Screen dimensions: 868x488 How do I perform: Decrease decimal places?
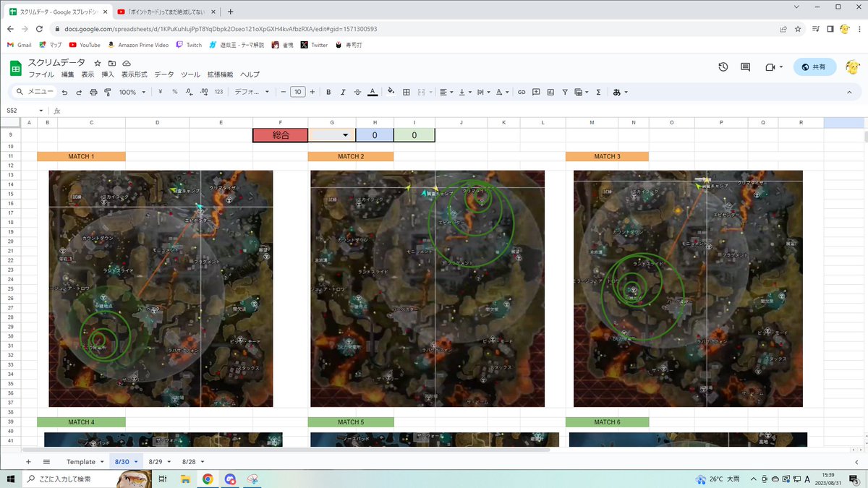pos(189,93)
